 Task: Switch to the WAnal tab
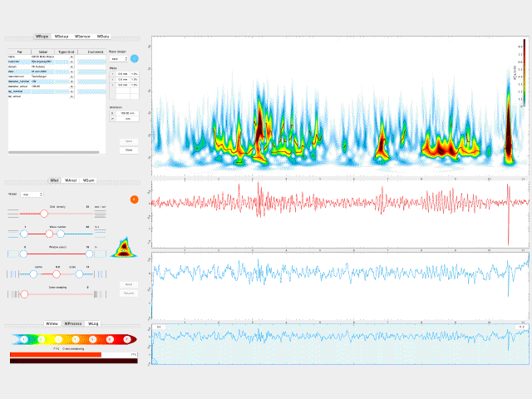(x=71, y=180)
